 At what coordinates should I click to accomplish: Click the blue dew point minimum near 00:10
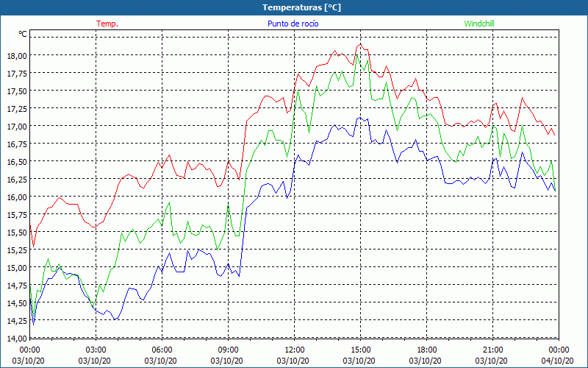(33, 325)
